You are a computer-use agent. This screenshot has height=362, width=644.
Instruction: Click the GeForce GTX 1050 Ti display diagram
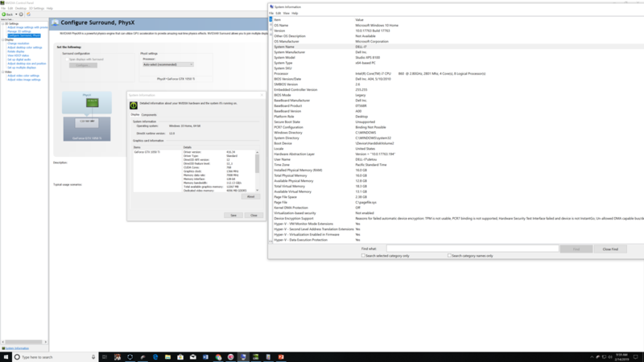pyautogui.click(x=87, y=129)
